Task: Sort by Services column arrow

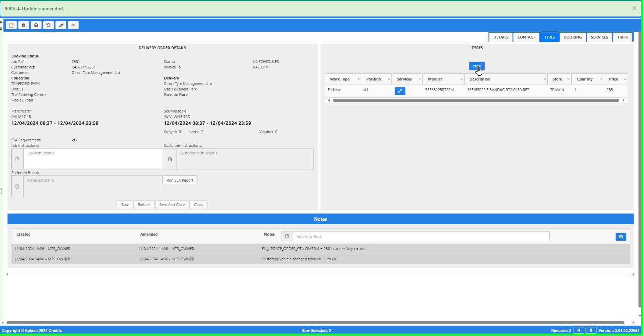Action: [x=420, y=79]
